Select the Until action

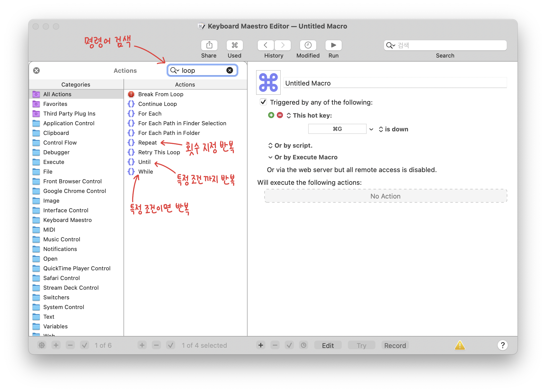[x=185, y=162]
